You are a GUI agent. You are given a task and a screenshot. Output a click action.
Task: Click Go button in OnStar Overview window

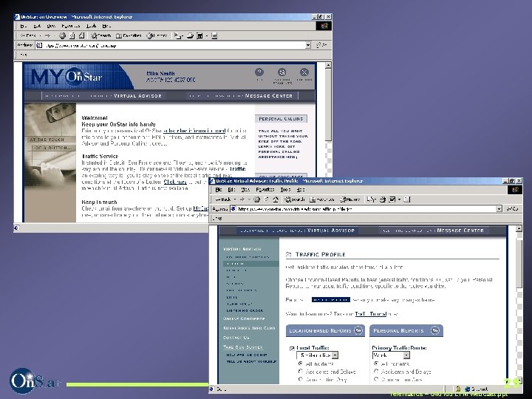click(321, 45)
